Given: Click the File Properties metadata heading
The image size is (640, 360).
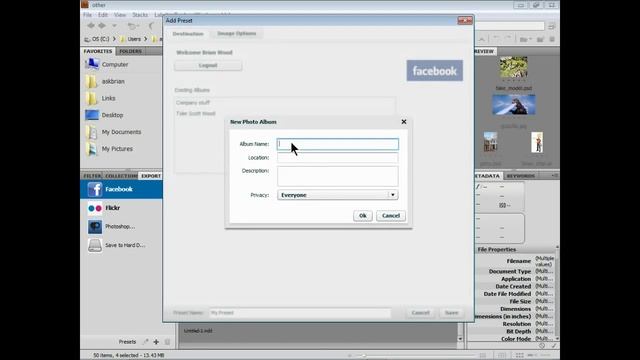Looking at the screenshot, I should [x=496, y=249].
